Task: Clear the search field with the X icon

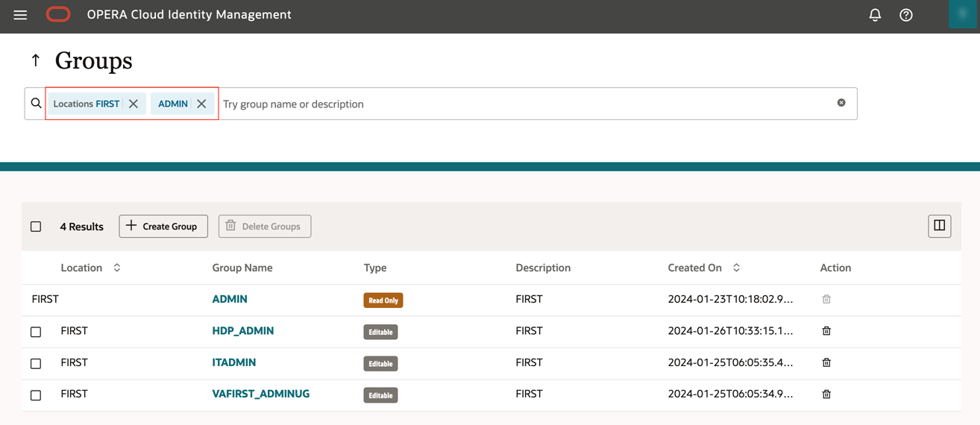Action: tap(841, 103)
